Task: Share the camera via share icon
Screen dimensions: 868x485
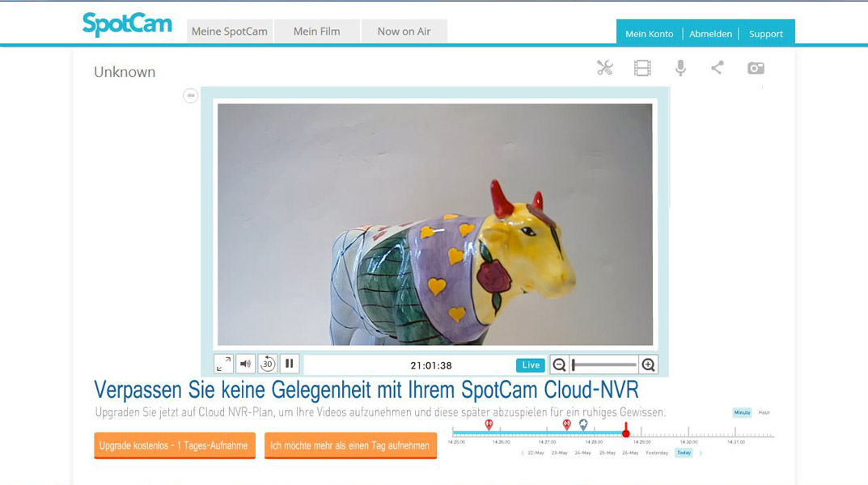Action: (x=718, y=68)
